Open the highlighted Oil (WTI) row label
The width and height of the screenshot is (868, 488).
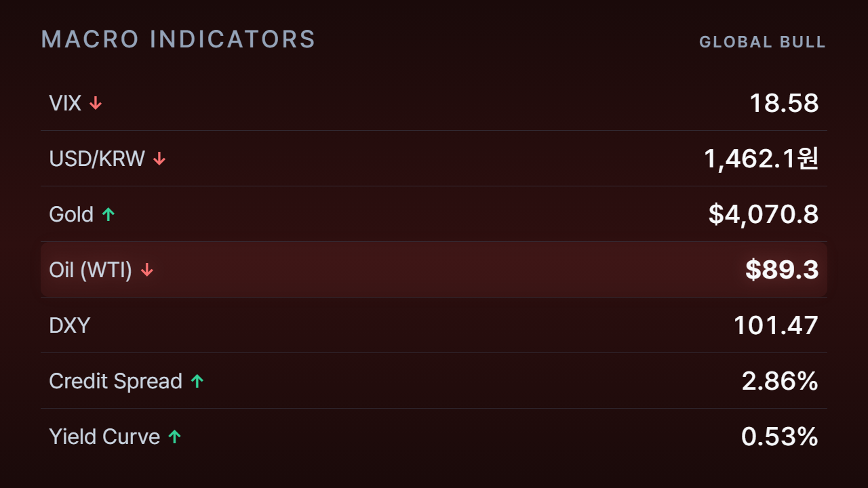[x=91, y=270]
